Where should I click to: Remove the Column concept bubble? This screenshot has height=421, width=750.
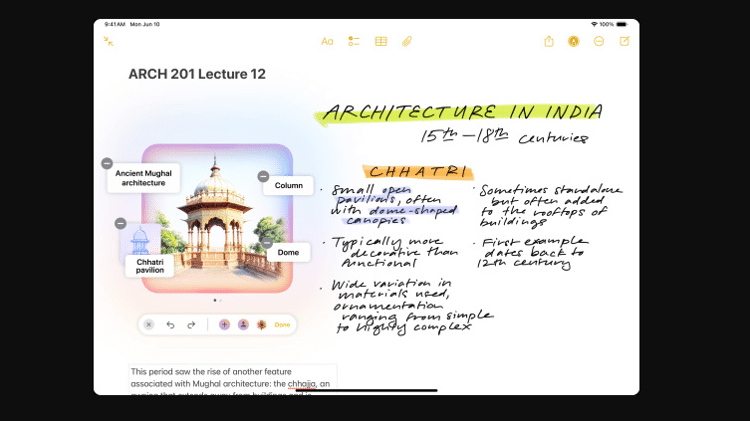point(264,177)
